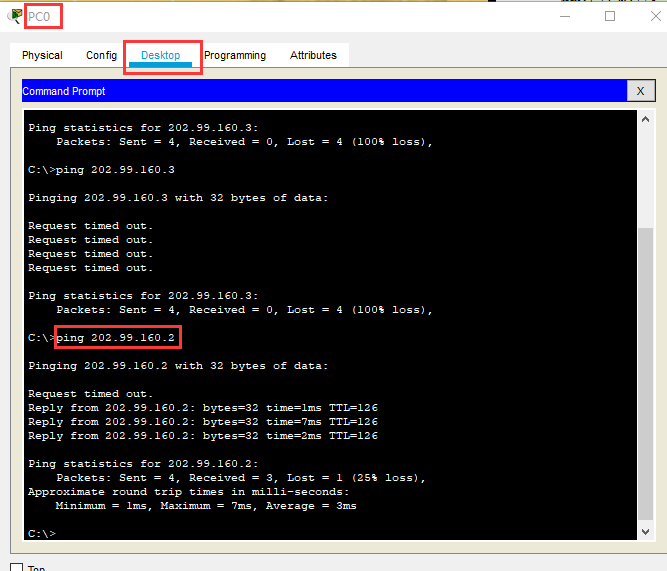Maximize the PC0 window
667x571 pixels.
[610, 16]
